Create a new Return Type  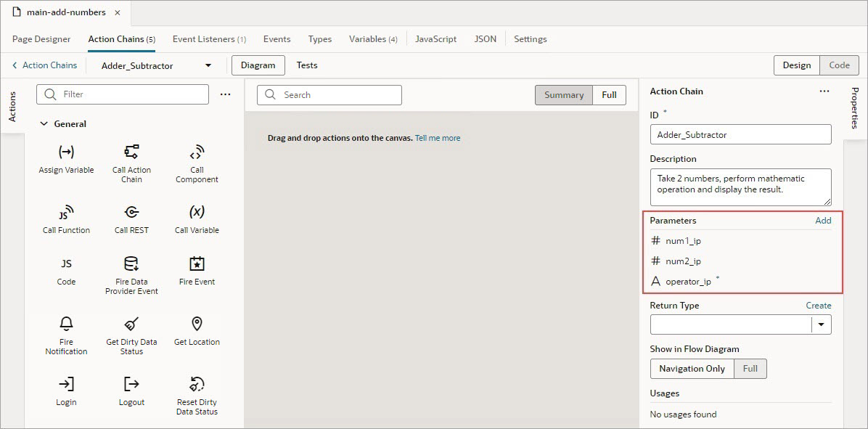click(819, 305)
